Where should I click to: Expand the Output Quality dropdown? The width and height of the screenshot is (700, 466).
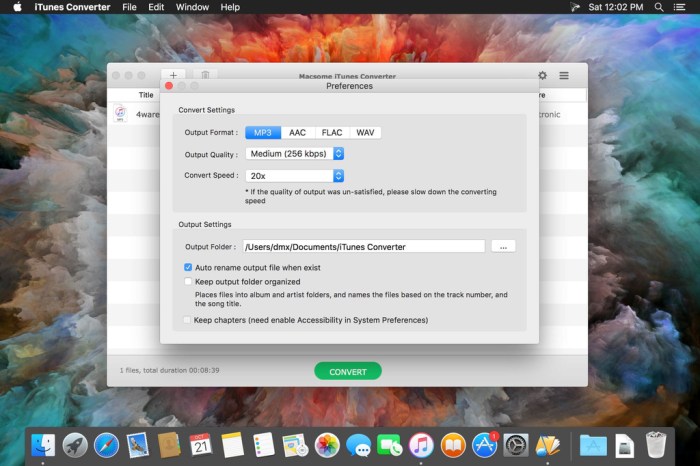pos(295,154)
